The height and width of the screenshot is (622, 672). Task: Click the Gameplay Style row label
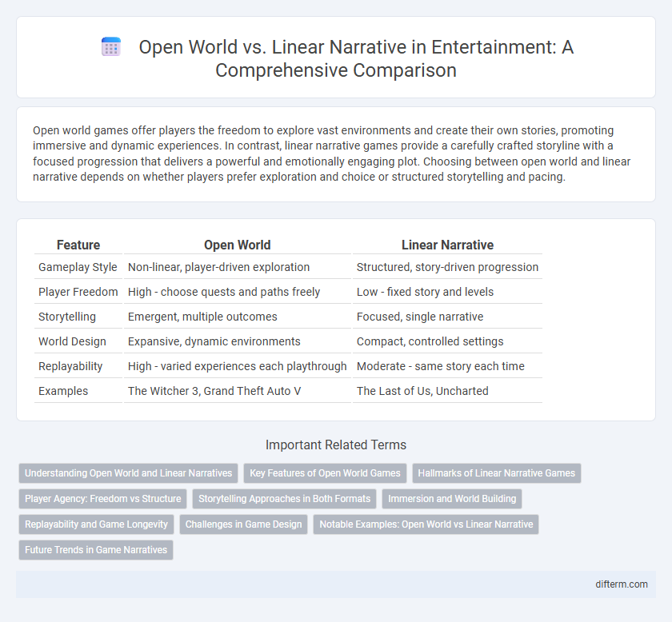click(78, 267)
